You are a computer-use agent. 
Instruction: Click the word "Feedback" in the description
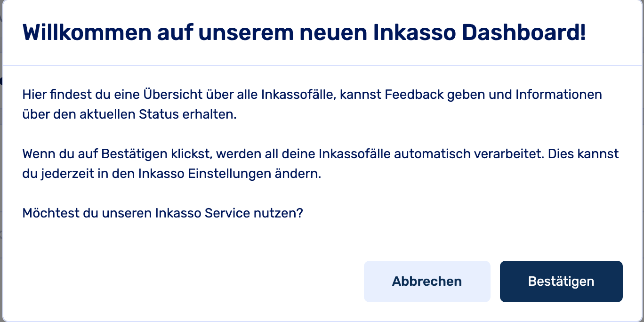click(414, 95)
